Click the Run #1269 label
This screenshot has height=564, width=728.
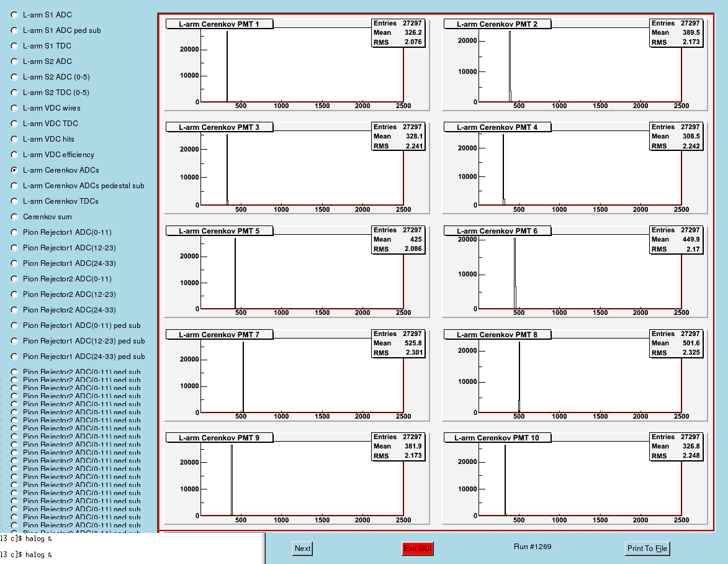pos(533,547)
